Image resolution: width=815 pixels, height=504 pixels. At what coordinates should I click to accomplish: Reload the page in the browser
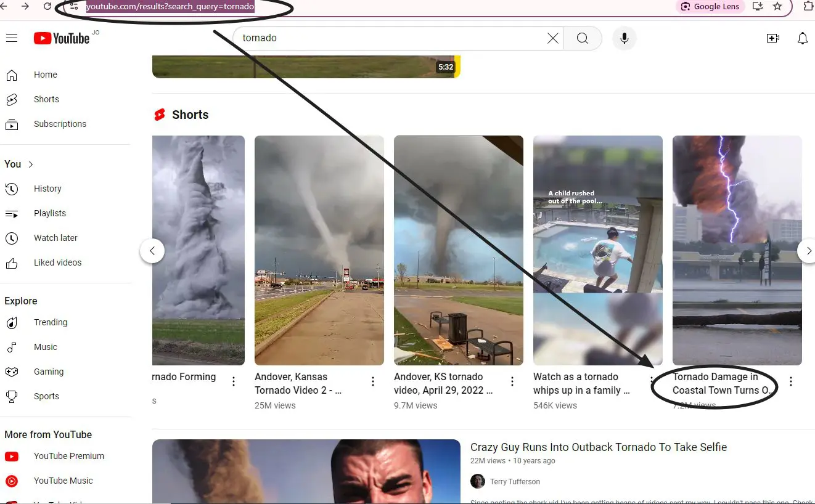(x=48, y=6)
